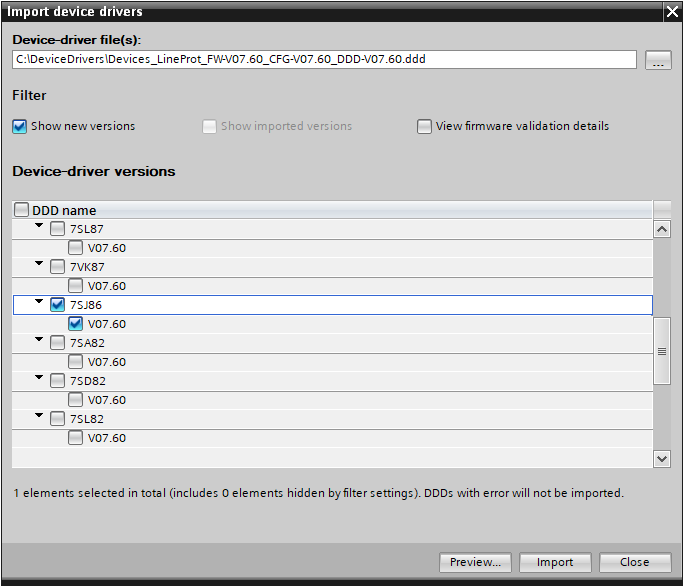This screenshot has height=587, width=684.
Task: Click the vertical scrollbar thumb
Action: (x=662, y=351)
